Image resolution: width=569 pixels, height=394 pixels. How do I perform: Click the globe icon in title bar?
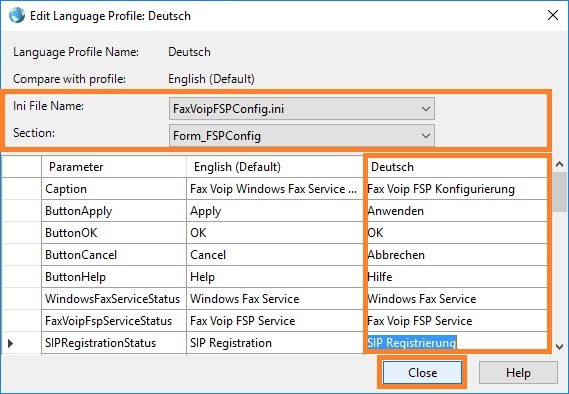pyautogui.click(x=17, y=16)
